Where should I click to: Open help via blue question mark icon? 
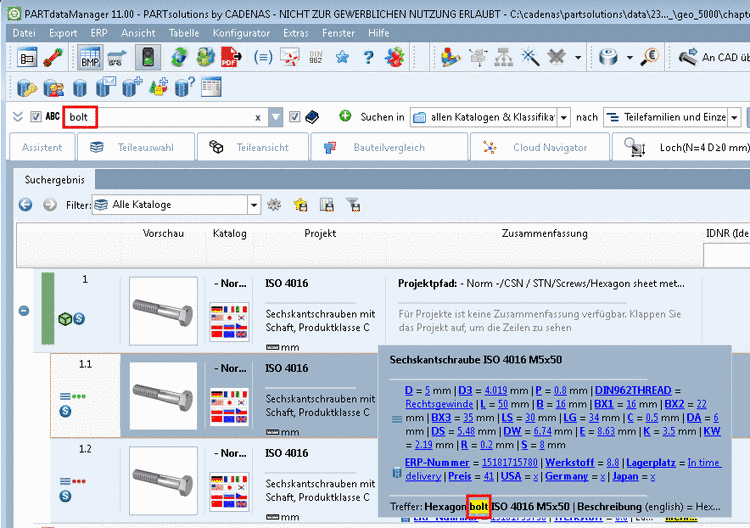tap(368, 57)
